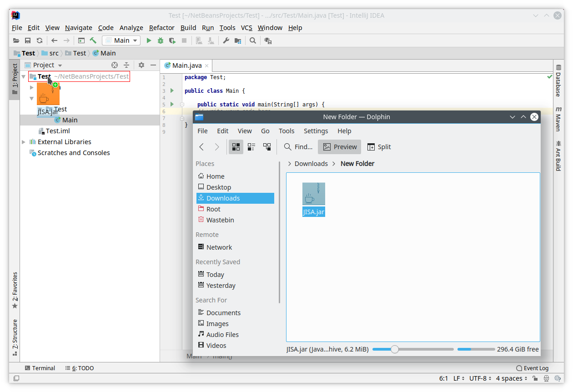Toggle the Ant Build tool window
This screenshot has width=573, height=392.
pos(558,156)
